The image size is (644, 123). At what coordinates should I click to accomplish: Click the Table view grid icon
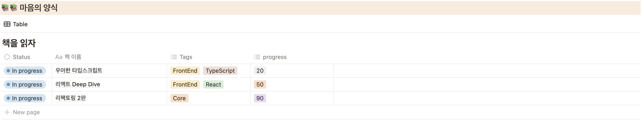(7, 24)
